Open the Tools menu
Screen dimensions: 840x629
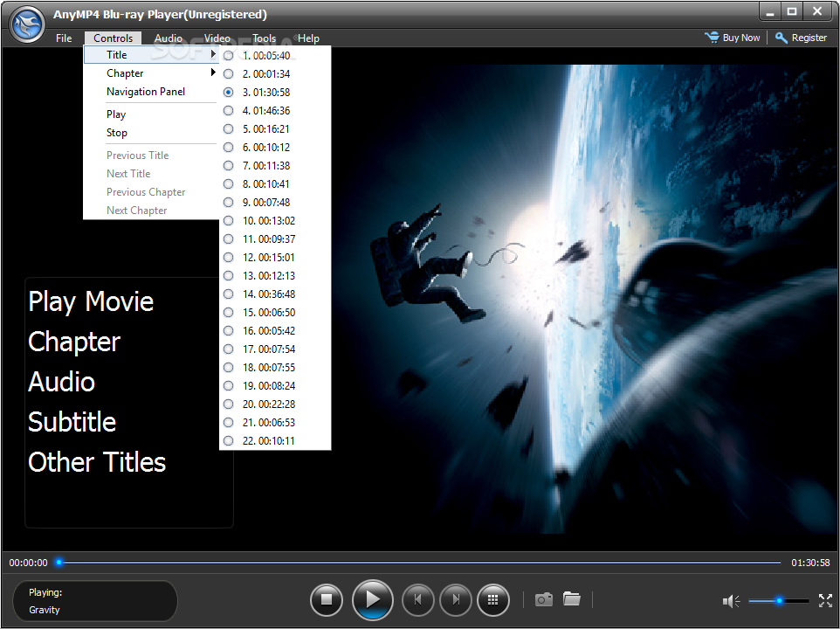click(264, 38)
